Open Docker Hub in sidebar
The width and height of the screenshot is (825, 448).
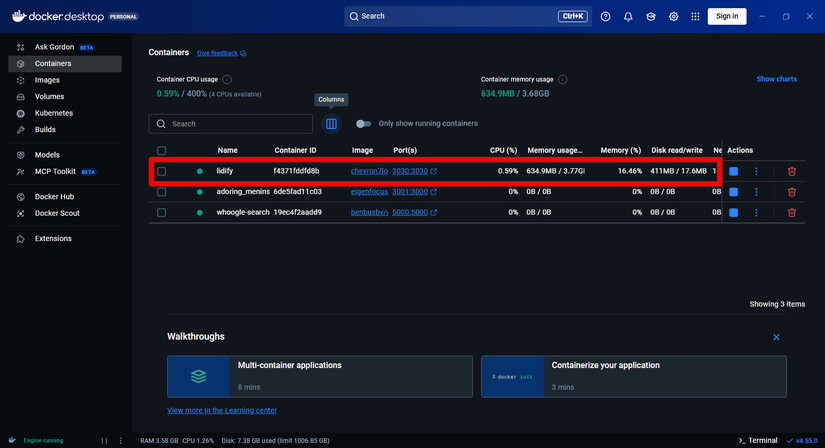pyautogui.click(x=65, y=197)
